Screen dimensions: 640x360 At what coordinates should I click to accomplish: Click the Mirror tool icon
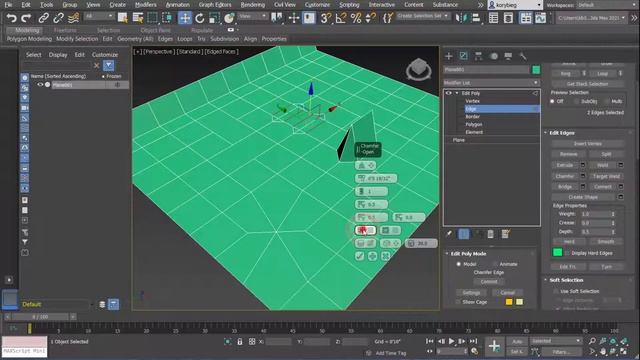[x=461, y=18]
